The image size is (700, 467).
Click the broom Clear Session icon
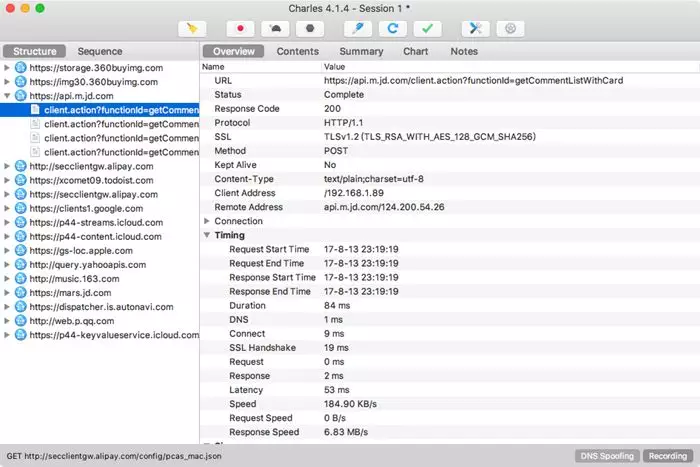[x=192, y=29]
